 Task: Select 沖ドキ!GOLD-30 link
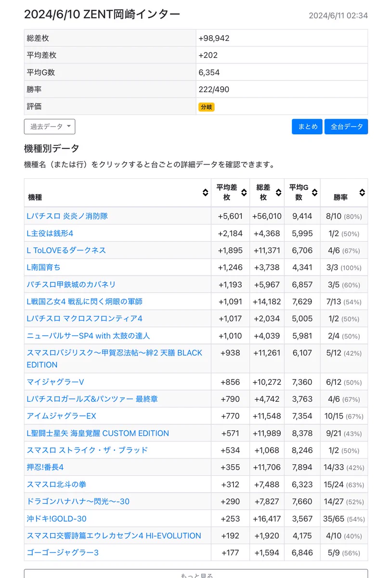[x=57, y=519]
